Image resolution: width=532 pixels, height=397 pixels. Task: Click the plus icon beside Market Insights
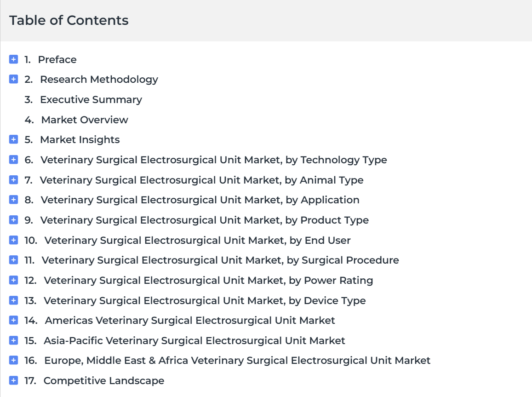[14, 139]
